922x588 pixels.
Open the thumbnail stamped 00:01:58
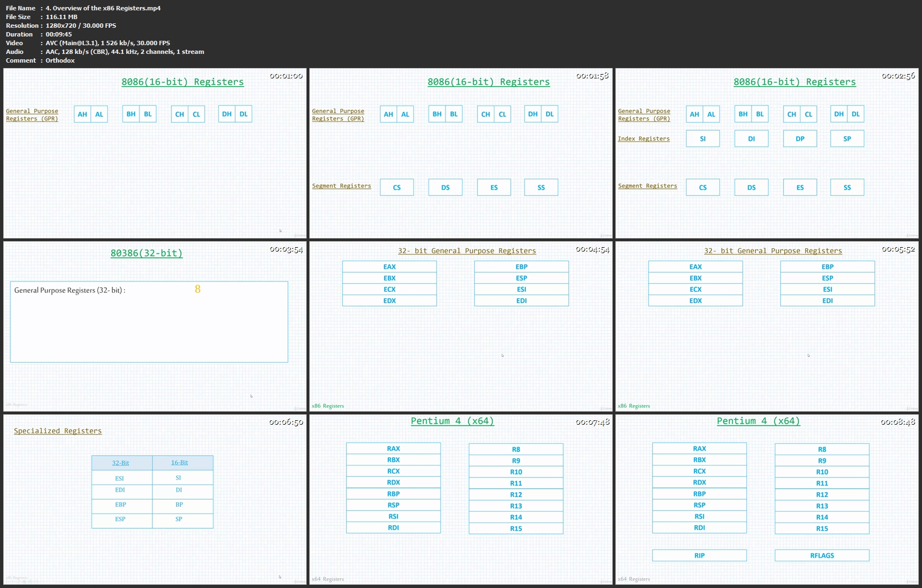[x=461, y=153]
